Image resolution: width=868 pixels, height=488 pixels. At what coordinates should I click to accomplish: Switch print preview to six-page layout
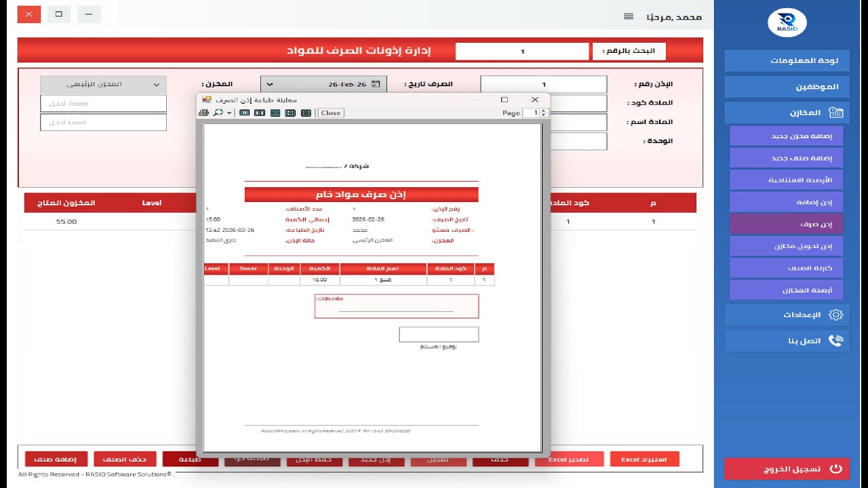[x=306, y=113]
